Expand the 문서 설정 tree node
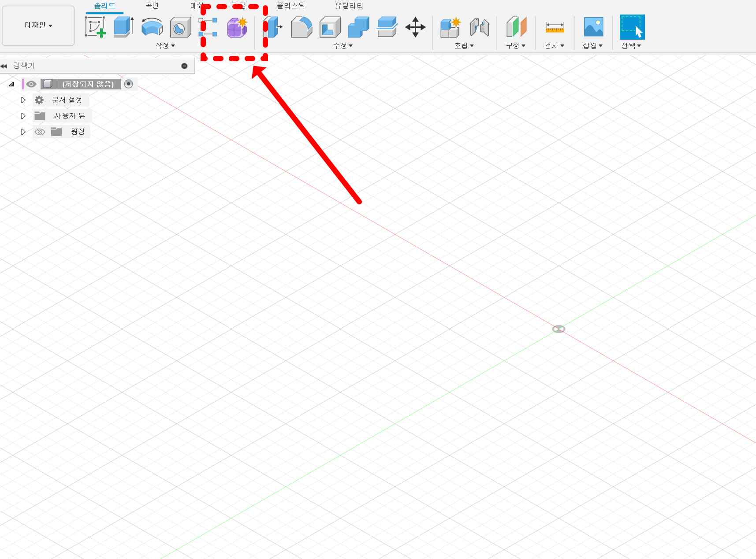The width and height of the screenshot is (756, 559). [23, 100]
